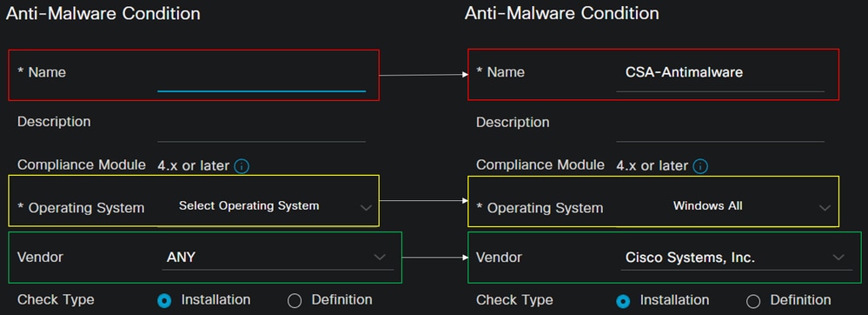This screenshot has height=315, width=868.
Task: Click the Description field in right panel
Action: point(720,126)
